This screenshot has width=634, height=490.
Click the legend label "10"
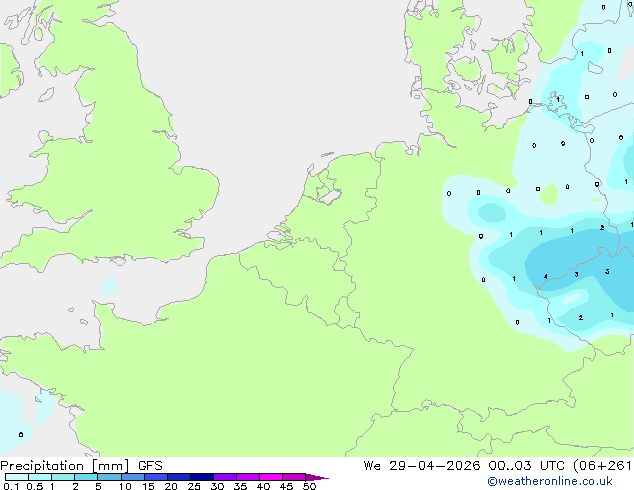pos(125,486)
